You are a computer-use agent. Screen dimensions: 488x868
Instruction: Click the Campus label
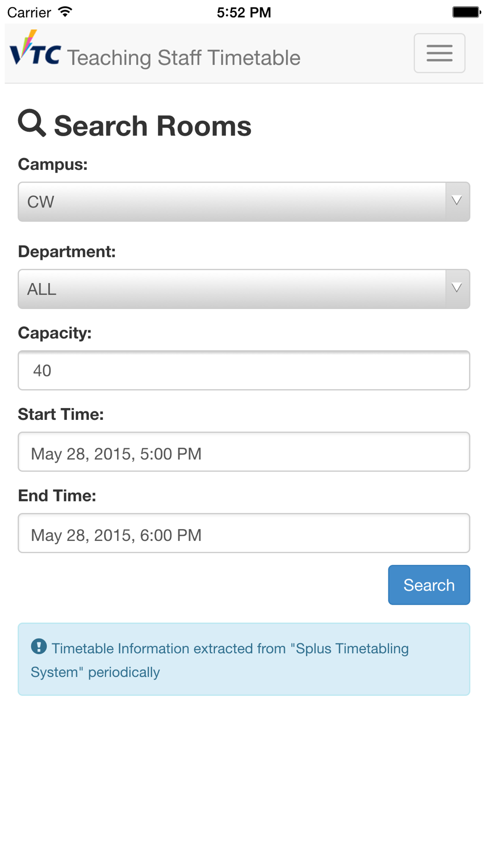[x=53, y=165]
